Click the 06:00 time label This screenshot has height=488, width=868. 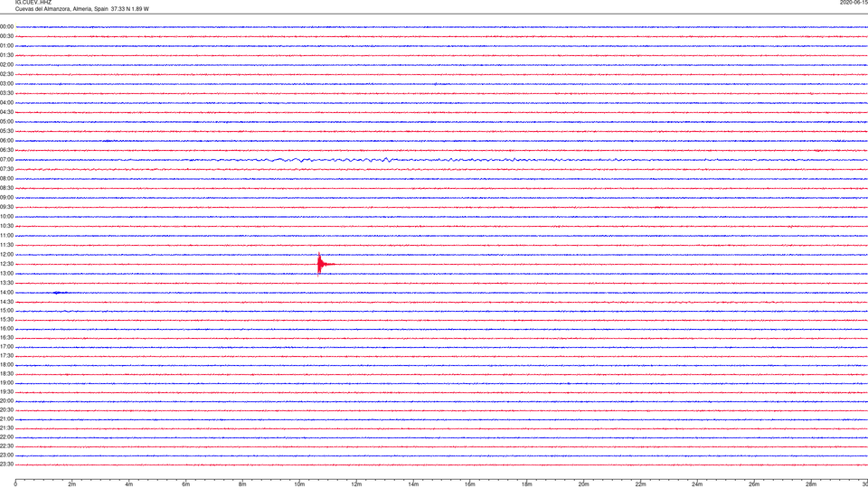coord(6,141)
